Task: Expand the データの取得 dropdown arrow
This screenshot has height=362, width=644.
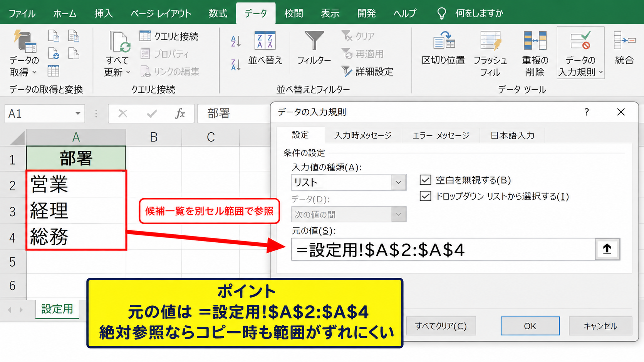Action: (x=34, y=72)
